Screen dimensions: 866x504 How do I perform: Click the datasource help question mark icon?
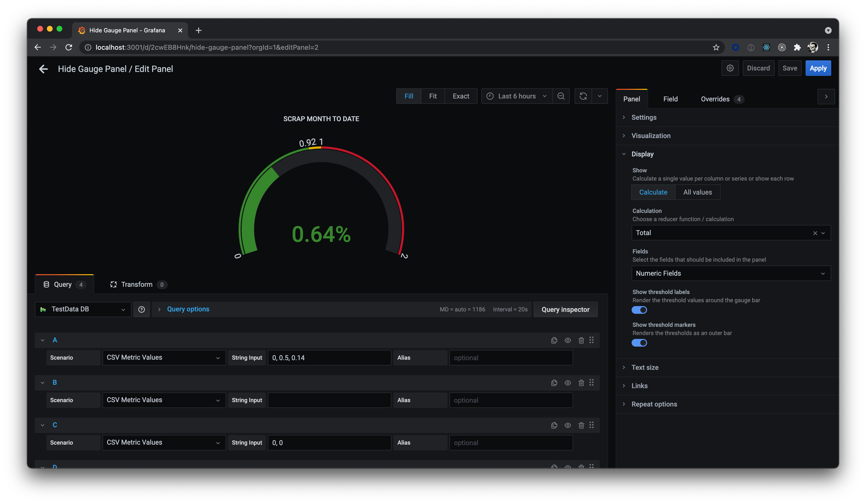point(141,309)
